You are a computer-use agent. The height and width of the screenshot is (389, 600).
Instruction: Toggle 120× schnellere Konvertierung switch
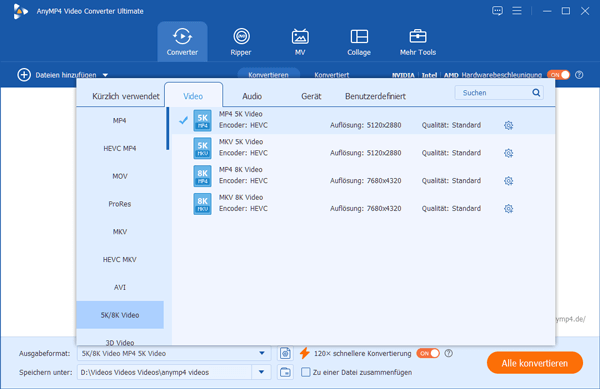[x=428, y=353]
